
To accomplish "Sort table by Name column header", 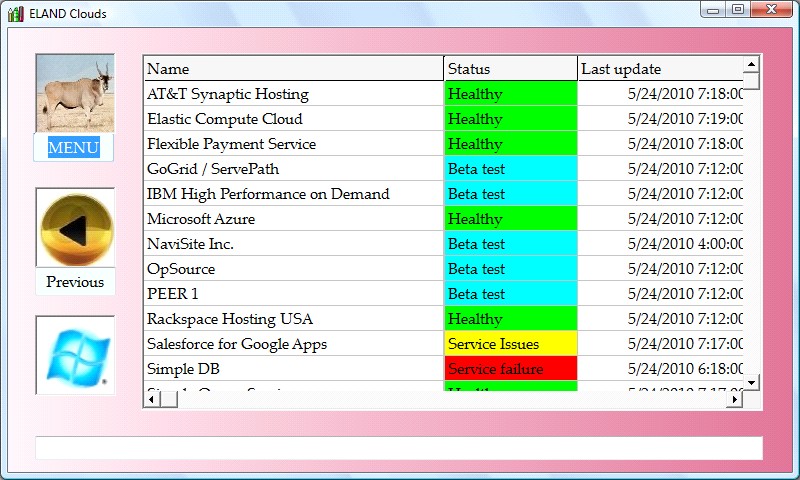I will coord(294,69).
